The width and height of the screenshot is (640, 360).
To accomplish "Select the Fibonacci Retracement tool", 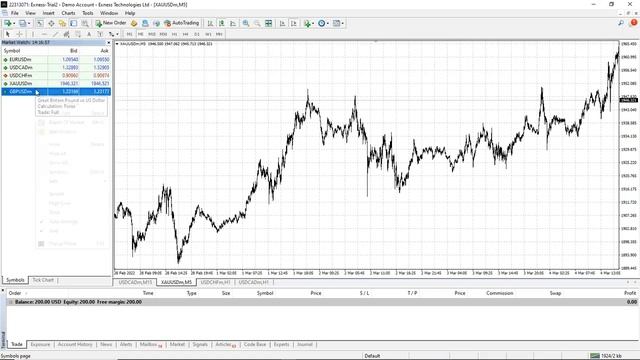I will (78, 34).
